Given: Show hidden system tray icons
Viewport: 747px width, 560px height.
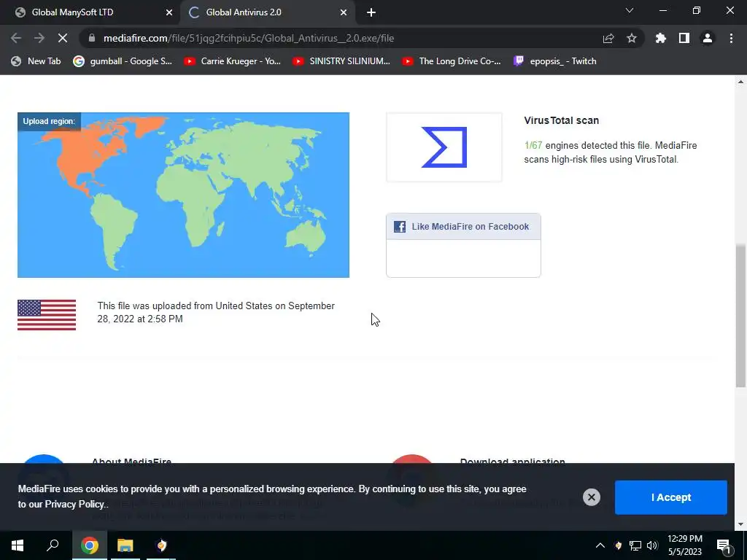Looking at the screenshot, I should (x=600, y=545).
